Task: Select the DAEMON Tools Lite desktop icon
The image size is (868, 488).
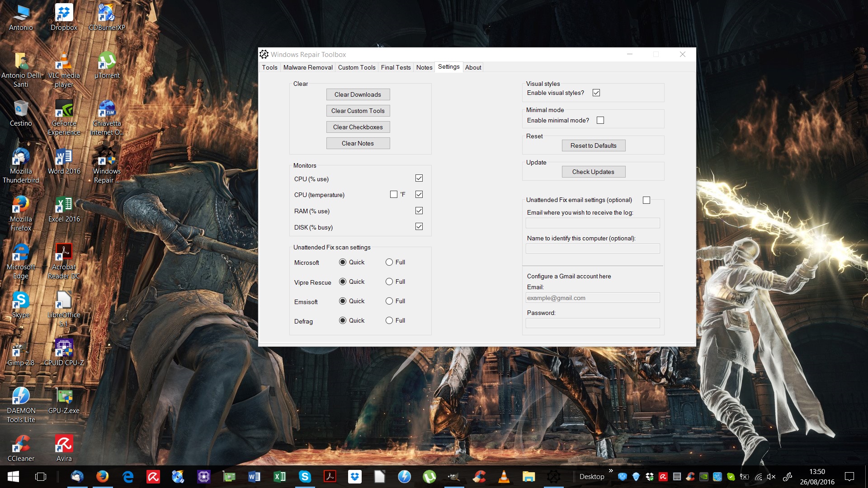Action: pos(21,405)
